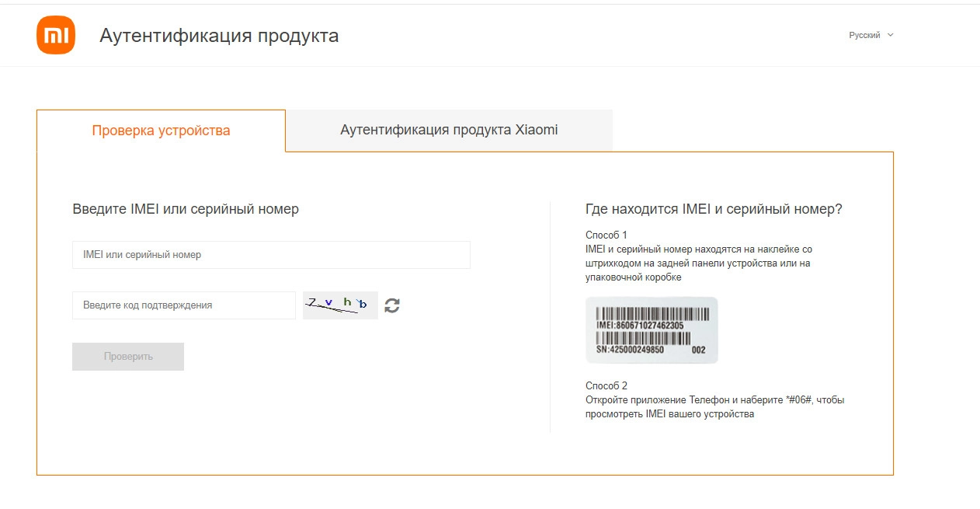Click the Способ 1 description about the barcode sticker
The height and width of the screenshot is (509, 980).
point(698,263)
